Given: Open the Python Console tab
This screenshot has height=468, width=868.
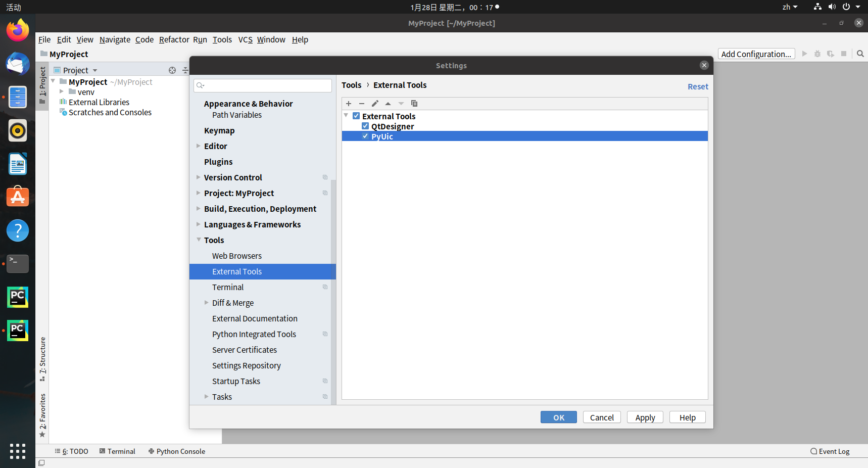Looking at the screenshot, I should point(177,451).
